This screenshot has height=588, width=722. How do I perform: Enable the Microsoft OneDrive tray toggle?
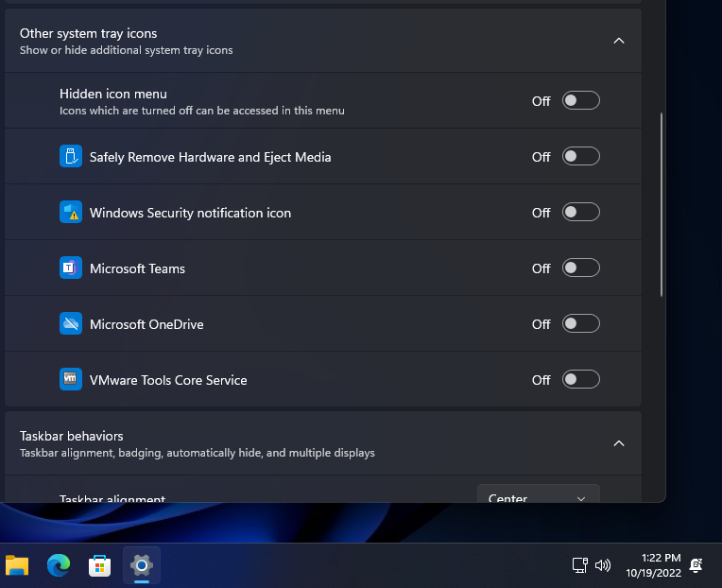point(580,323)
